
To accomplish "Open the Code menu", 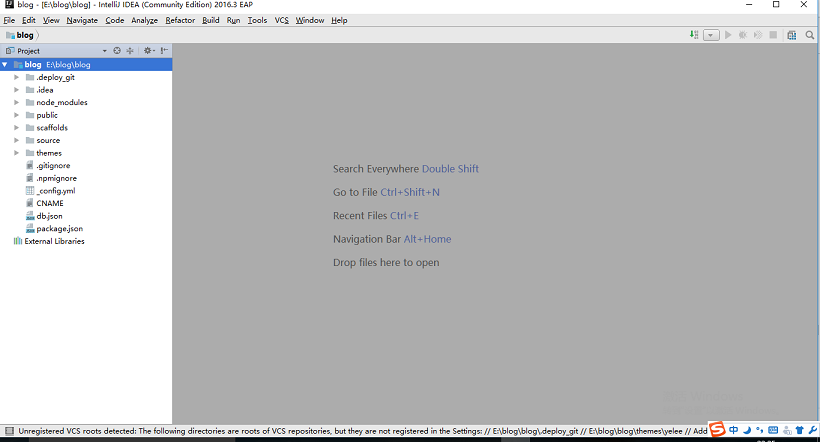I will coord(115,20).
